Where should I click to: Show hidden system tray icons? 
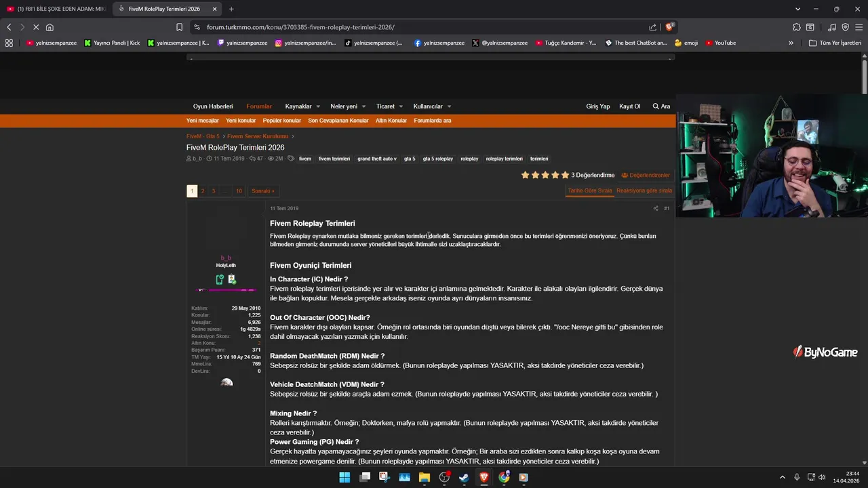click(x=782, y=477)
